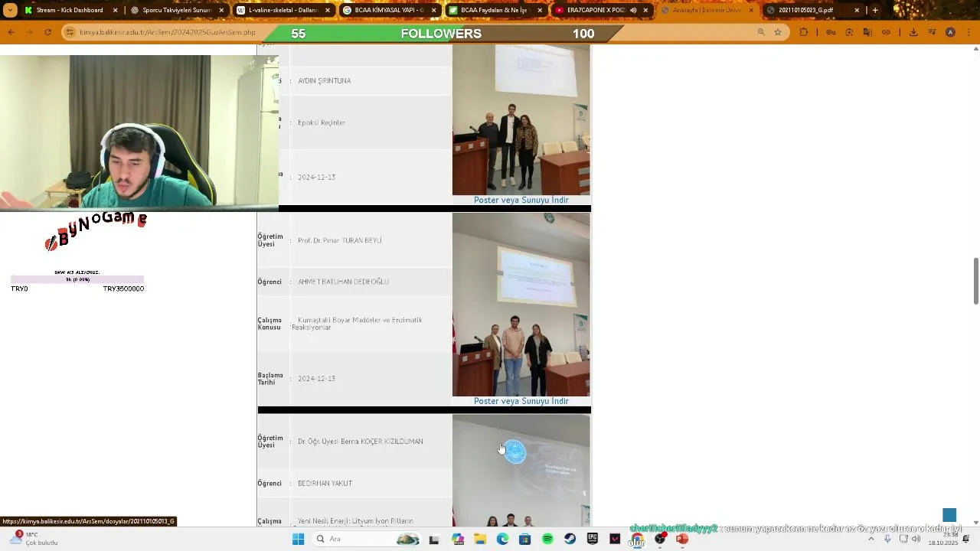Open Steam from the taskbar
This screenshot has height=551, width=980.
[x=570, y=539]
